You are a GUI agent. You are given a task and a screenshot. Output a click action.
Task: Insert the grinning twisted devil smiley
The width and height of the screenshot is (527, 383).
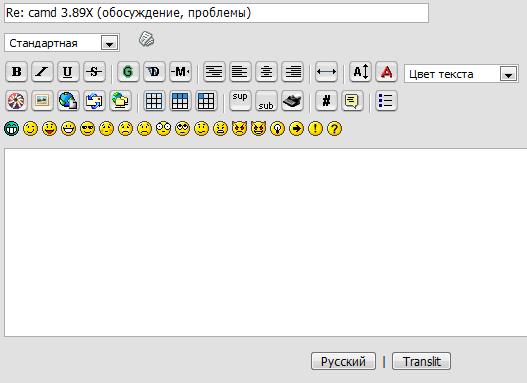pyautogui.click(x=258, y=129)
